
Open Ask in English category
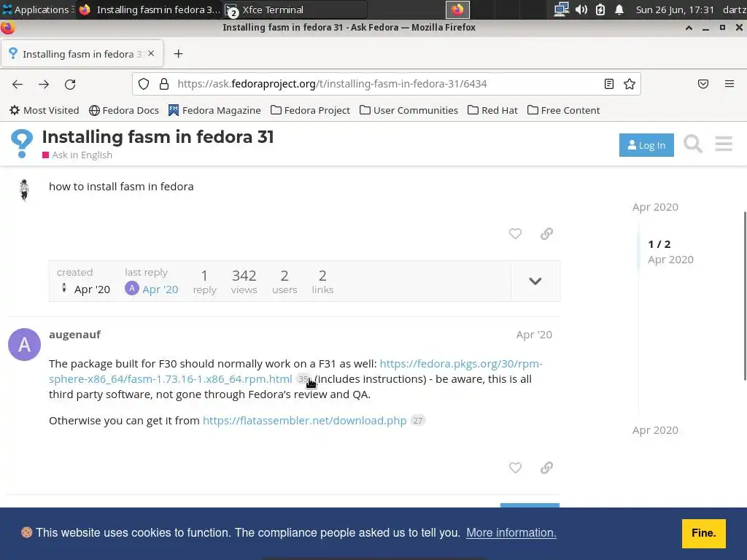pos(77,155)
